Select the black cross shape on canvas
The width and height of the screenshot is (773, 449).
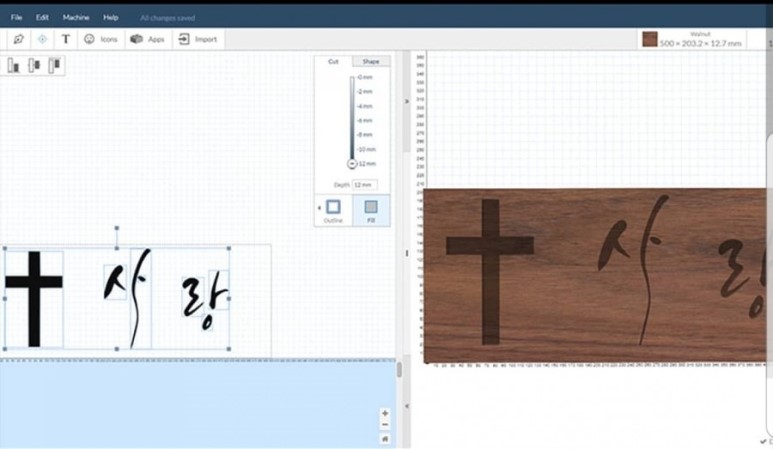click(x=34, y=299)
